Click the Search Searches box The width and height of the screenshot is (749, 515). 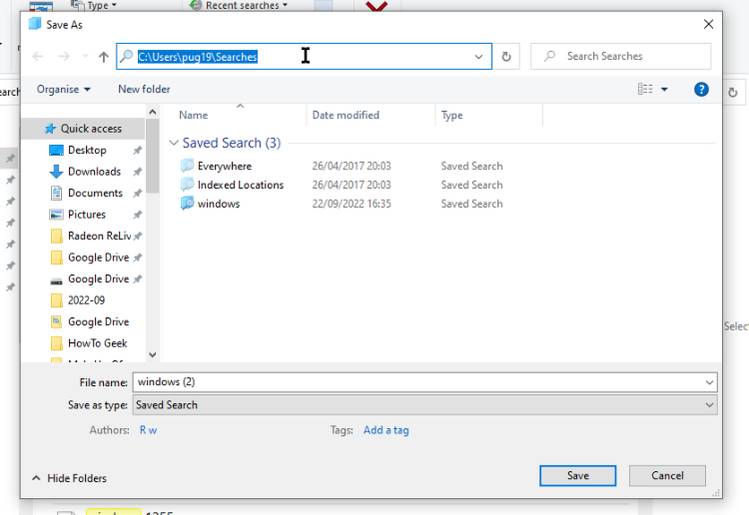point(621,56)
